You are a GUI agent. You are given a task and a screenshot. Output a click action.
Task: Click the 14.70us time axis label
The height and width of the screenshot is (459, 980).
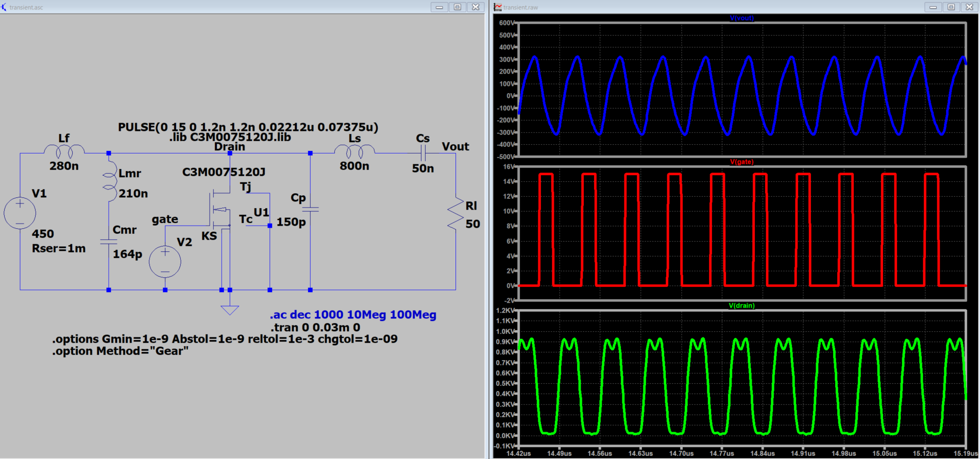coord(681,454)
